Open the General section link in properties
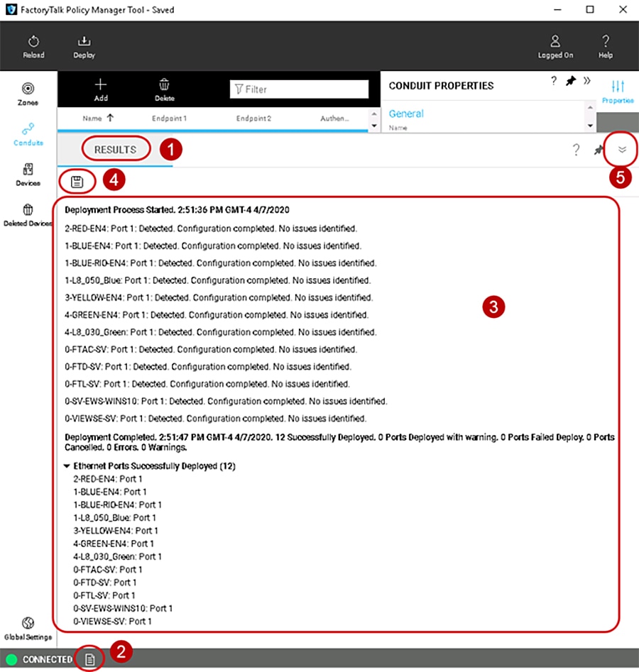The height and width of the screenshot is (672, 639). coord(406,114)
